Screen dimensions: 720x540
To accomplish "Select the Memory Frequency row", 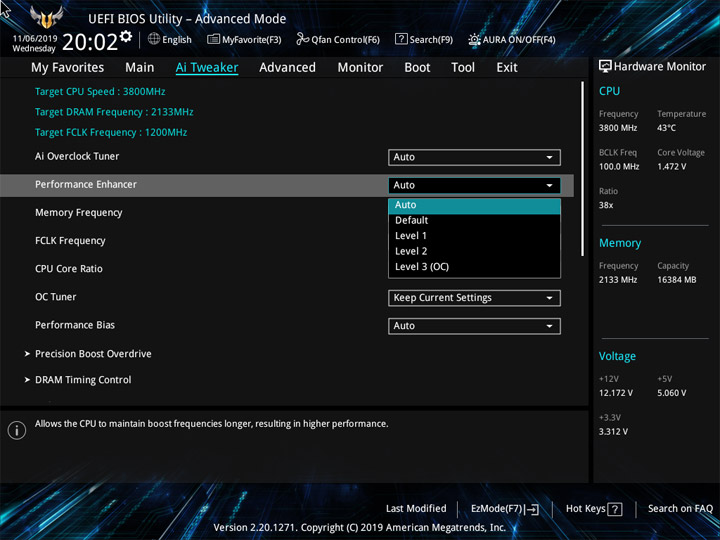I will point(79,213).
